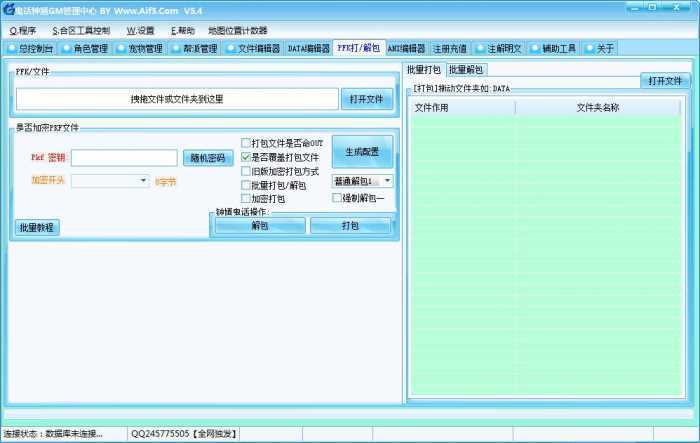Select the 辅助工具 tab icon
This screenshot has height=443, width=700.
tap(536, 48)
